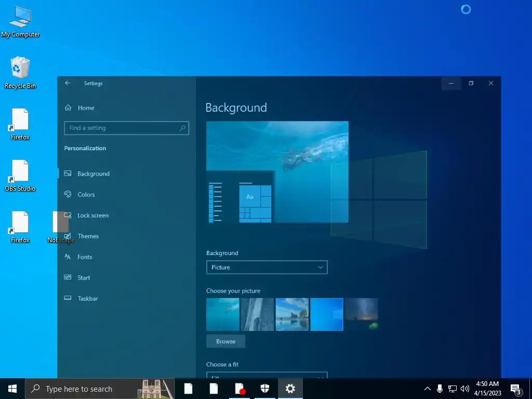Open the Action Center notifications icon

(x=516, y=389)
